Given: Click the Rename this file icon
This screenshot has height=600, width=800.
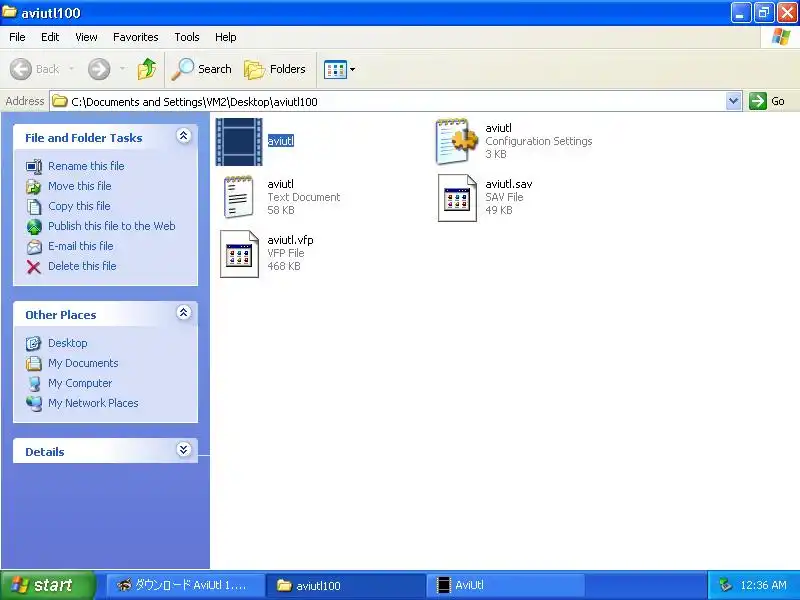Looking at the screenshot, I should (34, 166).
